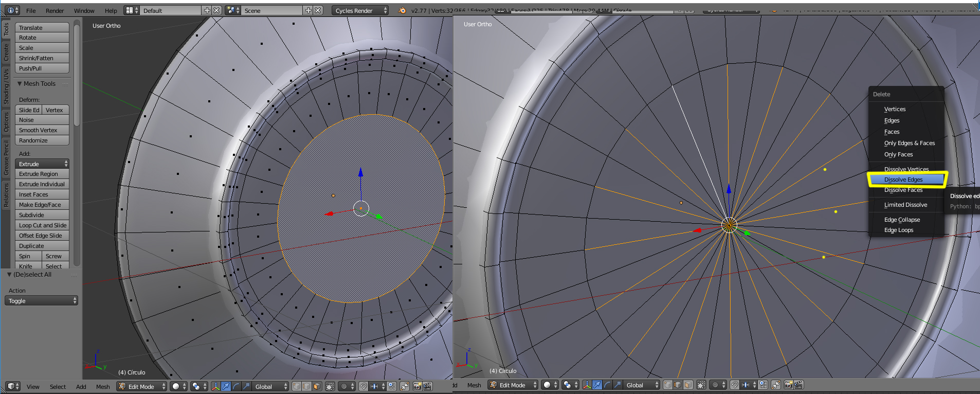Select edge select mode in right viewport header

click(678, 385)
